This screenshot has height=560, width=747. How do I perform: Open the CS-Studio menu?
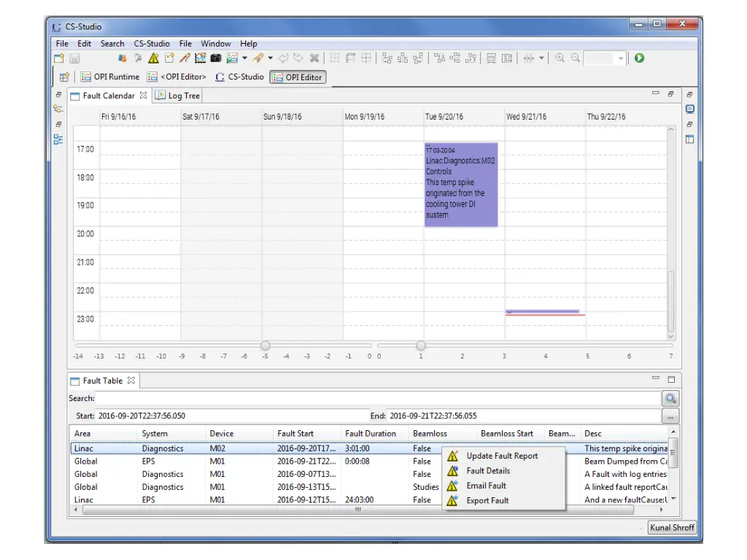[152, 43]
